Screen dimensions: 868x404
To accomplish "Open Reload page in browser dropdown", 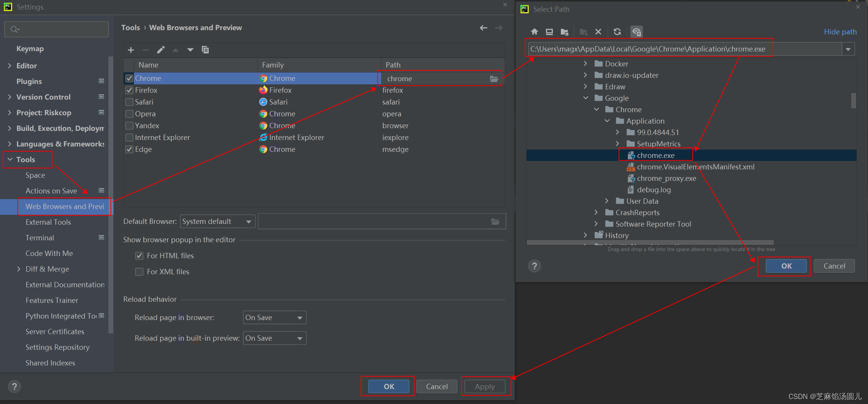I will click(x=274, y=317).
